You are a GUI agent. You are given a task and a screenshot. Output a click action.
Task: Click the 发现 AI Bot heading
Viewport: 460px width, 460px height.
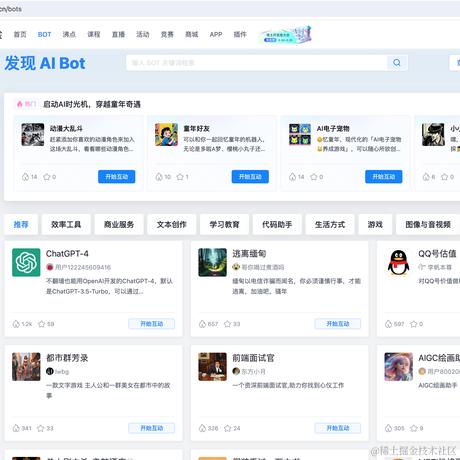click(45, 63)
